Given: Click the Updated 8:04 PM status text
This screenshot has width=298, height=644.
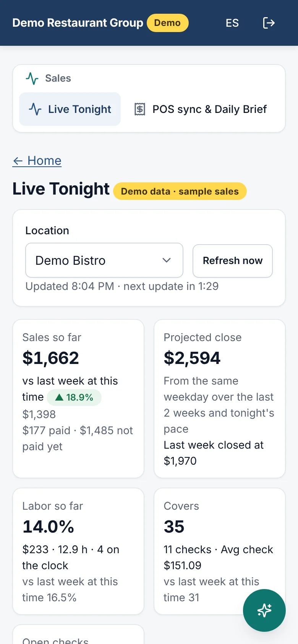Looking at the screenshot, I should click(x=122, y=286).
